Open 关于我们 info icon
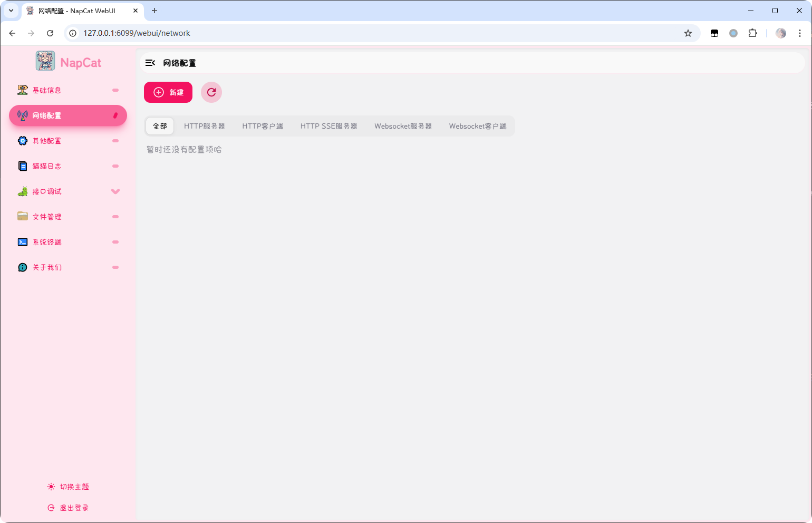Viewport: 812px width, 523px height. 23,267
